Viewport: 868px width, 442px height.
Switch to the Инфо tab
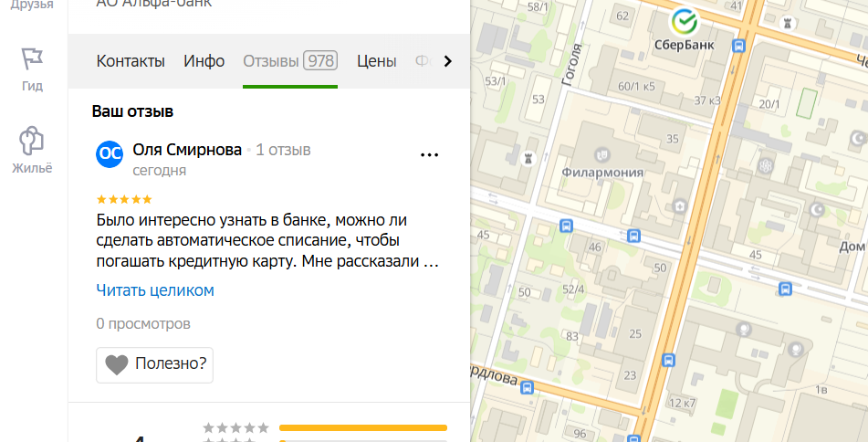[x=204, y=61]
